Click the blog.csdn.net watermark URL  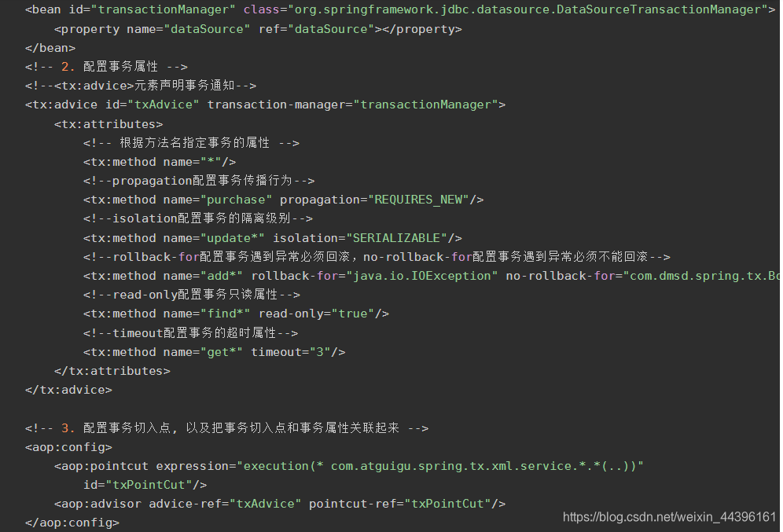click(x=669, y=517)
